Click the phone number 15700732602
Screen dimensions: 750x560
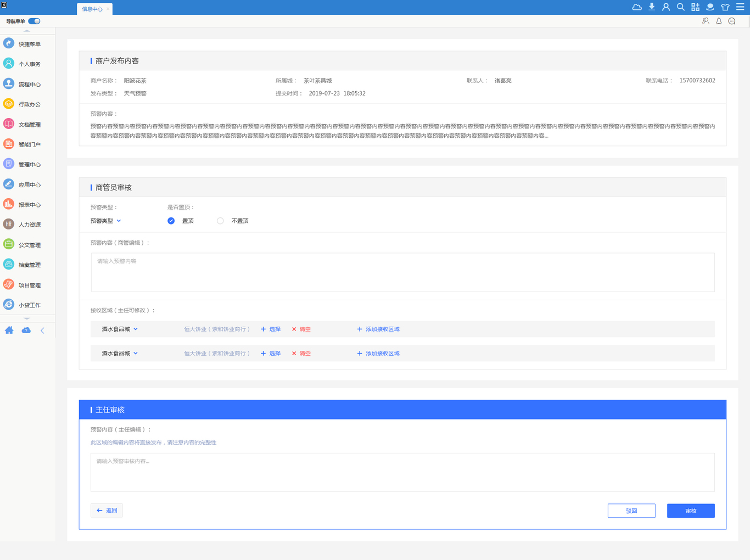coord(697,80)
